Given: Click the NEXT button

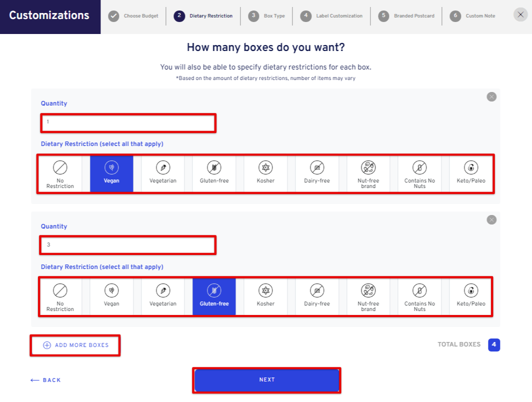Looking at the screenshot, I should (266, 380).
